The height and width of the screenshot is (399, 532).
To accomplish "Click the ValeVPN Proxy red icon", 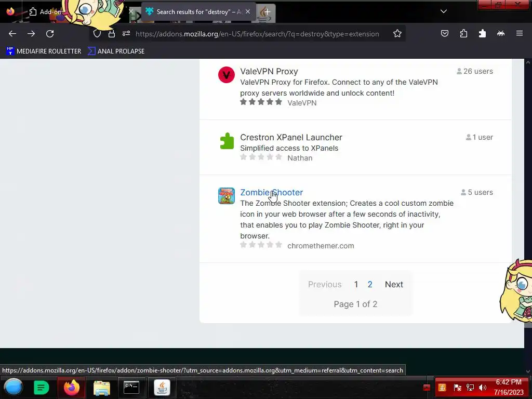I will pyautogui.click(x=227, y=75).
